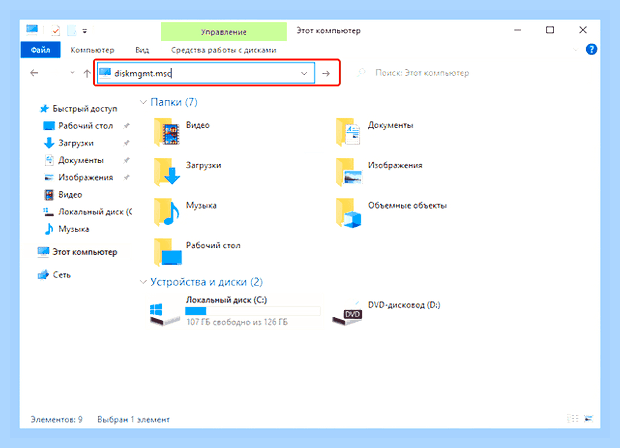Screen dimensions: 620x448
Task: Select the Рабочий стол folder icon in main pane
Action: click(168, 252)
